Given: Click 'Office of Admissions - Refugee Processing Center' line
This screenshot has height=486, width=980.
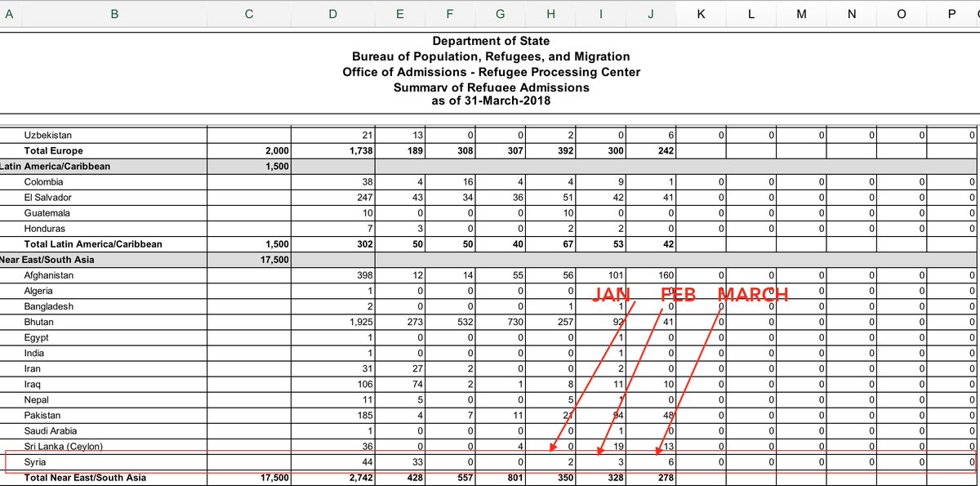Looking at the screenshot, I should [491, 72].
